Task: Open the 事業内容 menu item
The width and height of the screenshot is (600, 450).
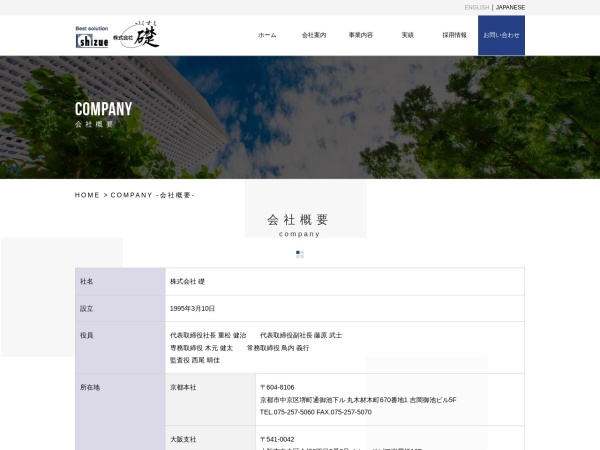Action: (x=360, y=35)
